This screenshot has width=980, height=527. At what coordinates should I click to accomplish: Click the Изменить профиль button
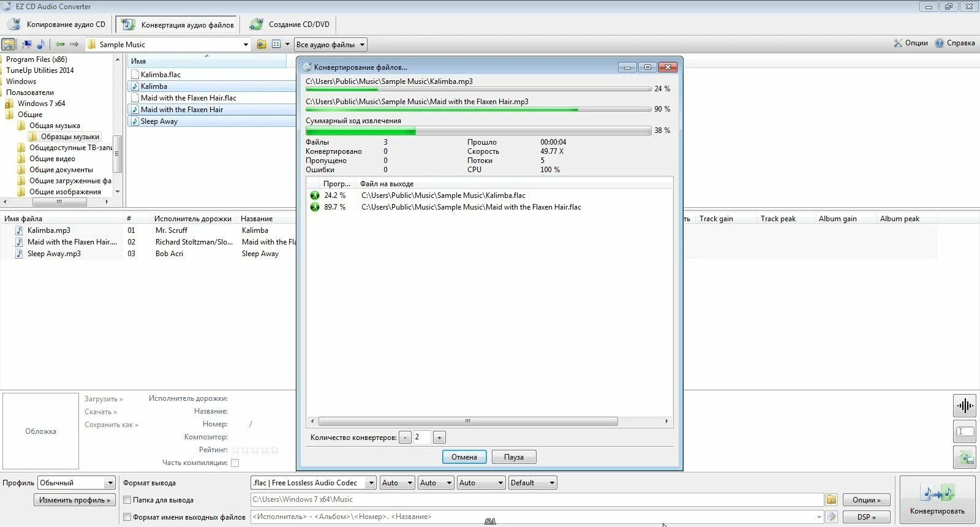(x=75, y=500)
